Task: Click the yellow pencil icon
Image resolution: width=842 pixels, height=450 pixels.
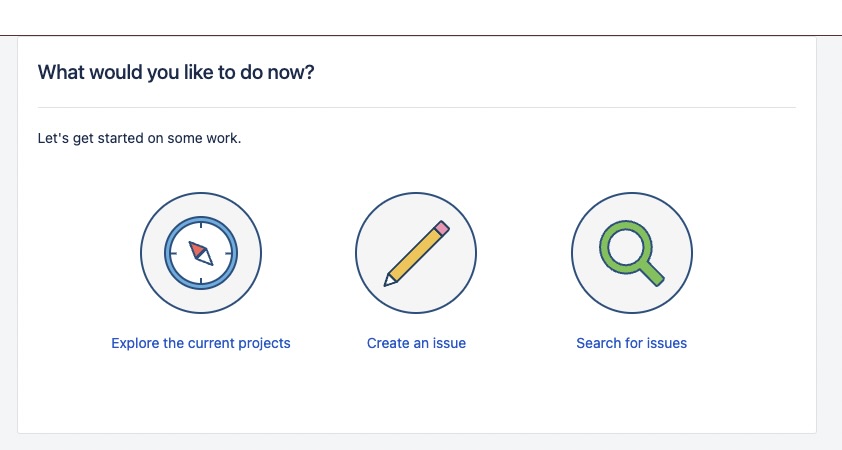Action: [416, 252]
